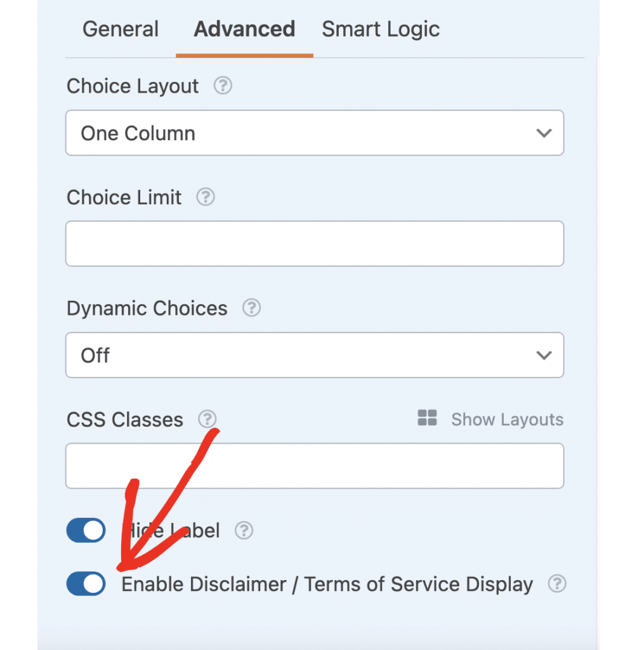
Task: Click Enable Disclaimer / Terms of Service label
Action: point(327,584)
